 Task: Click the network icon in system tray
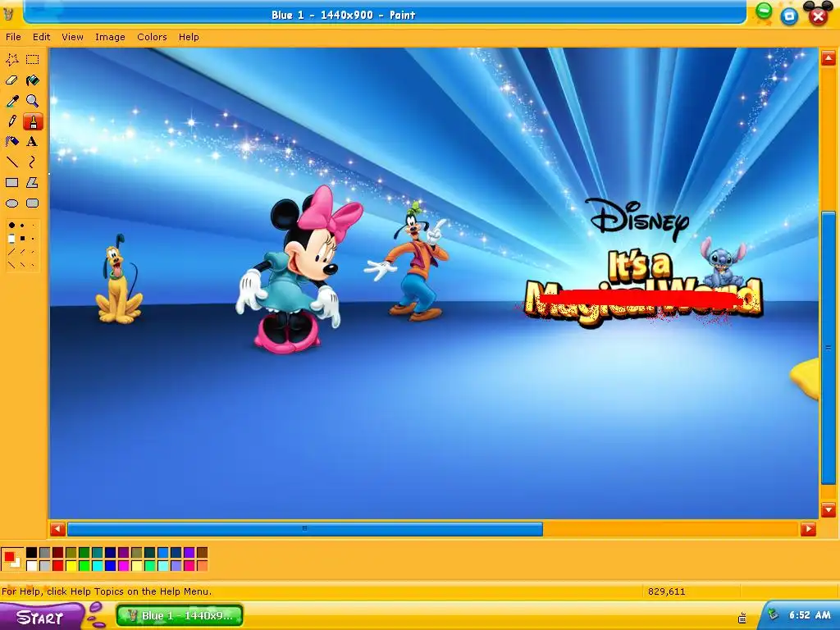pyautogui.click(x=773, y=615)
